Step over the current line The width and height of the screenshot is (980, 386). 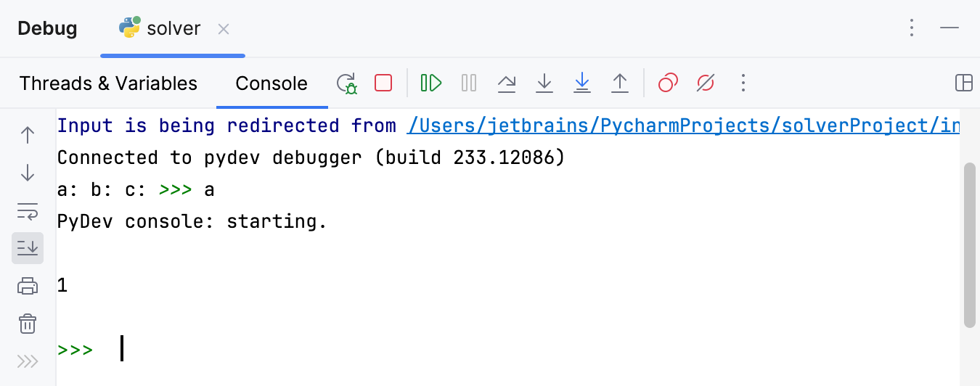tap(507, 83)
